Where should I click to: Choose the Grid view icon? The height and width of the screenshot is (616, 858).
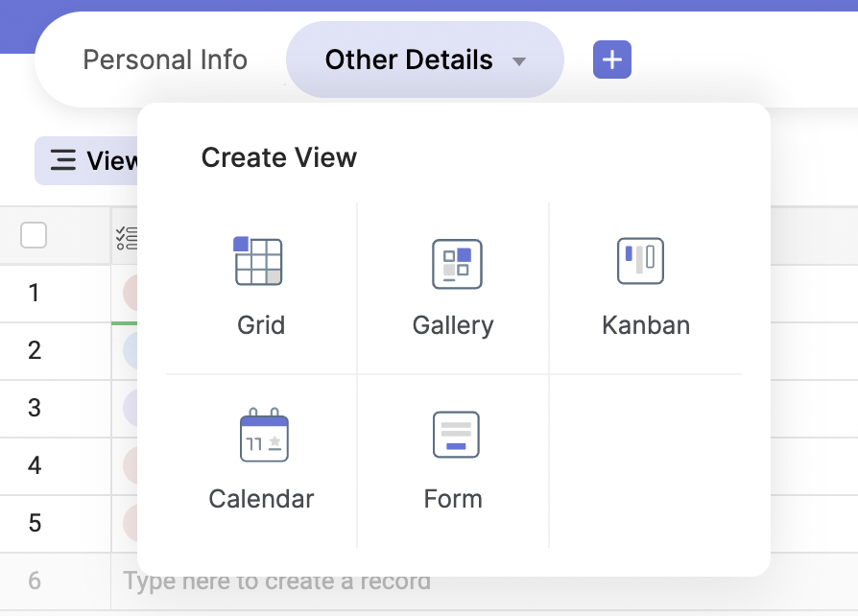pyautogui.click(x=259, y=262)
